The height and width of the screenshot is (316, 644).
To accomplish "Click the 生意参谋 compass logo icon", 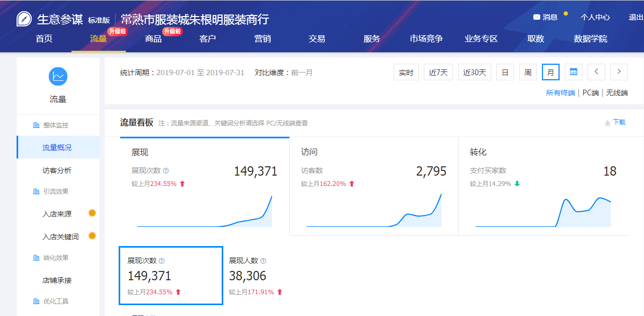I will tap(24, 19).
